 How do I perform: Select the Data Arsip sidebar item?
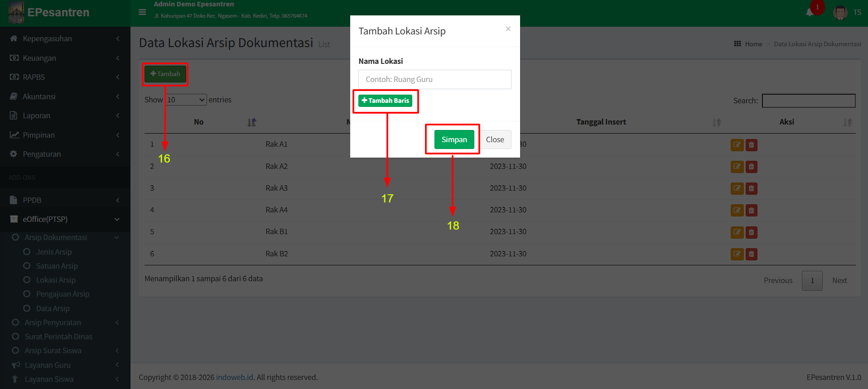53,308
